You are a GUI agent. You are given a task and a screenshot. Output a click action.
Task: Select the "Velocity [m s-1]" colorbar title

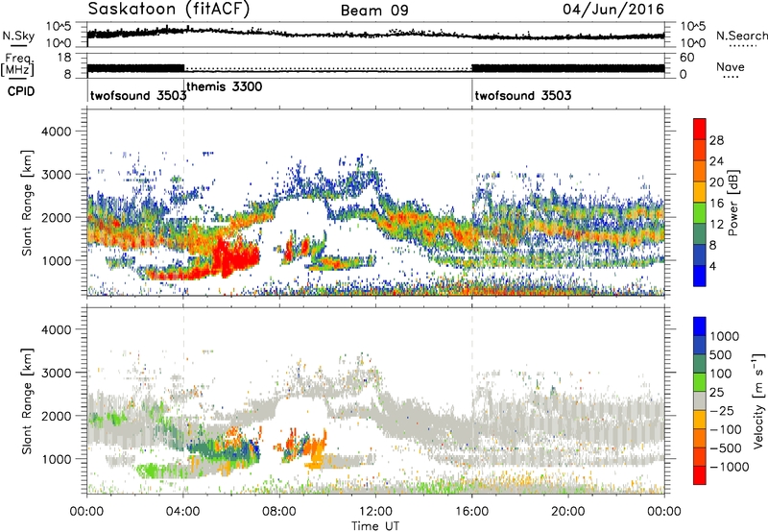coord(758,400)
